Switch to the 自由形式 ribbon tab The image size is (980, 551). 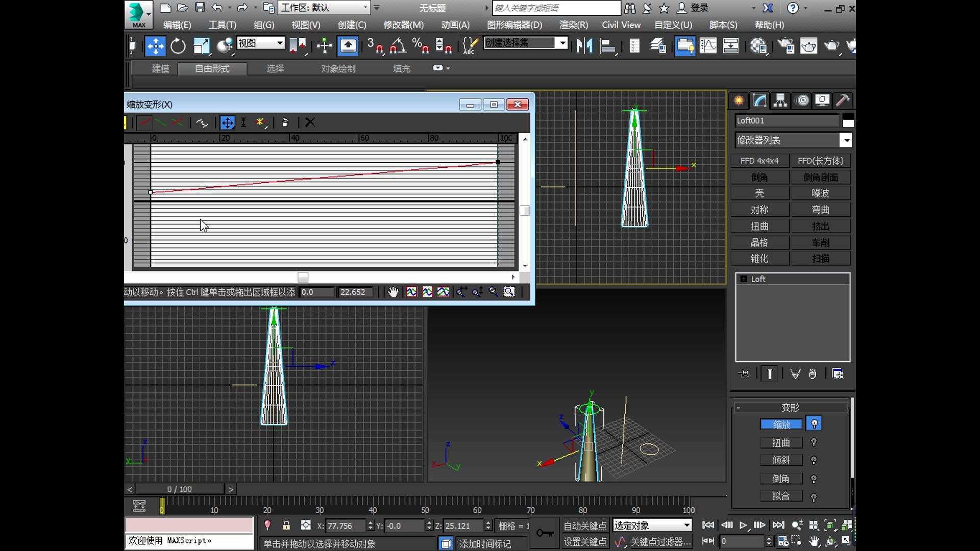click(x=212, y=68)
